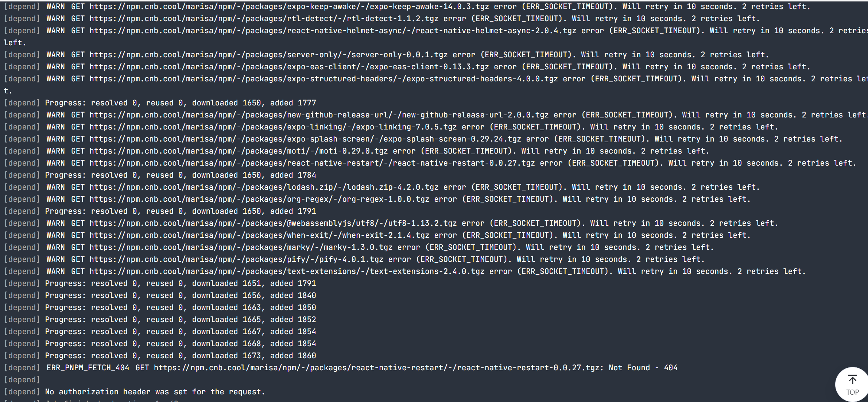Open the server-only-0.0.1.tgz URL
The width and height of the screenshot is (868, 402).
[x=268, y=55]
